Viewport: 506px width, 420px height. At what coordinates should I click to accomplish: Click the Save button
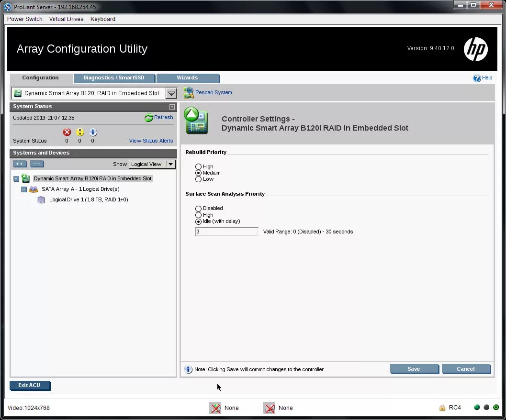click(414, 369)
